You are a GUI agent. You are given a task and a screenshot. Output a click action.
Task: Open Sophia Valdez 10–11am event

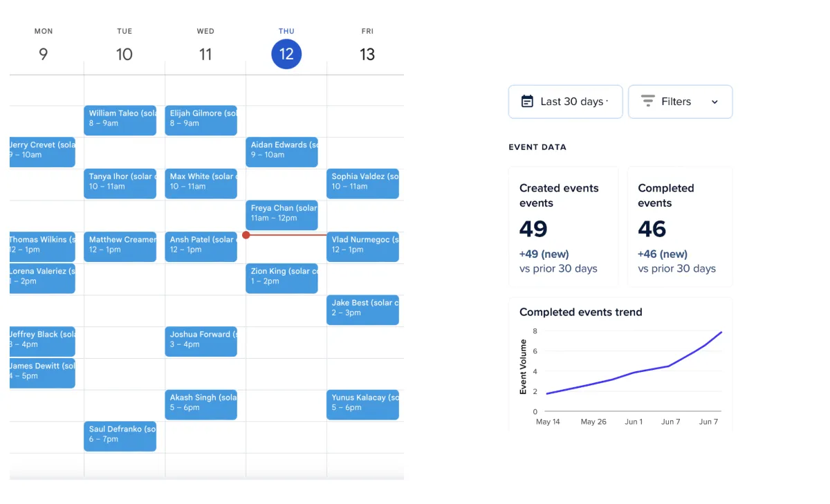click(x=363, y=184)
